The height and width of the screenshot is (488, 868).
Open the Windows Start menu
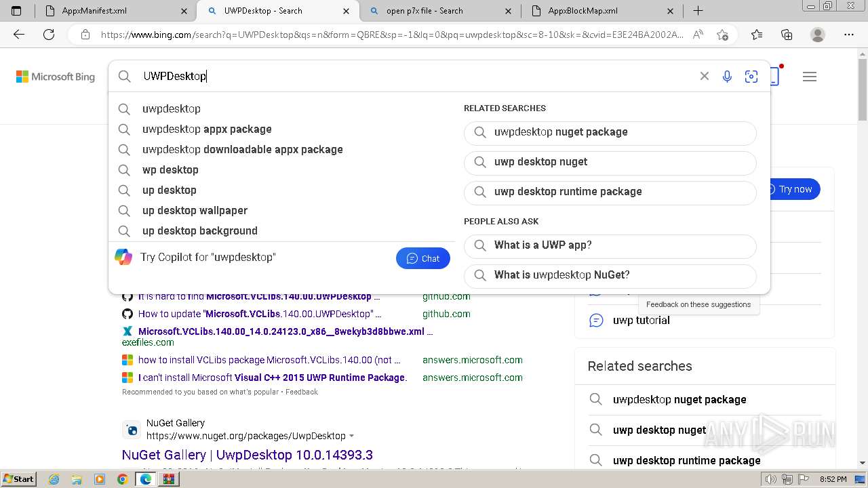(19, 479)
